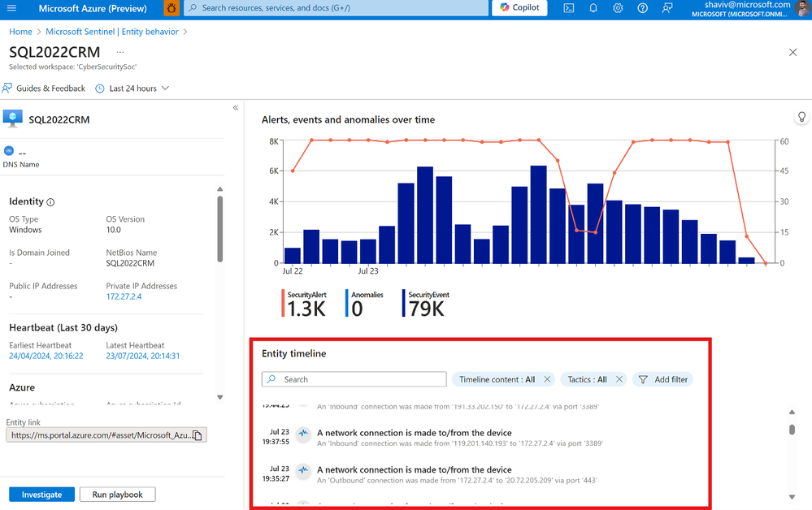The width and height of the screenshot is (812, 510).
Task: Focus the Entity timeline Search field
Action: [x=354, y=379]
